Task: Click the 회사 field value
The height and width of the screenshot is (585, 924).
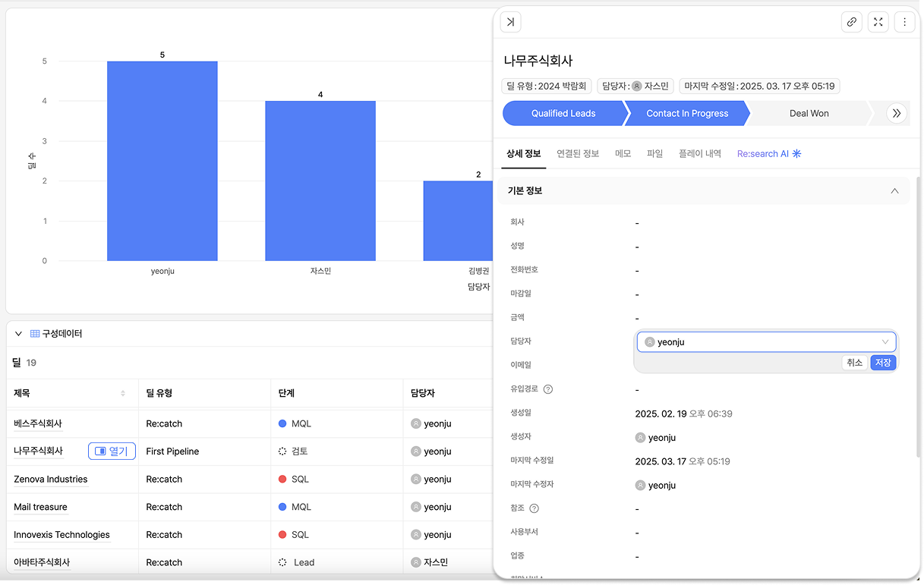Action: tap(637, 224)
